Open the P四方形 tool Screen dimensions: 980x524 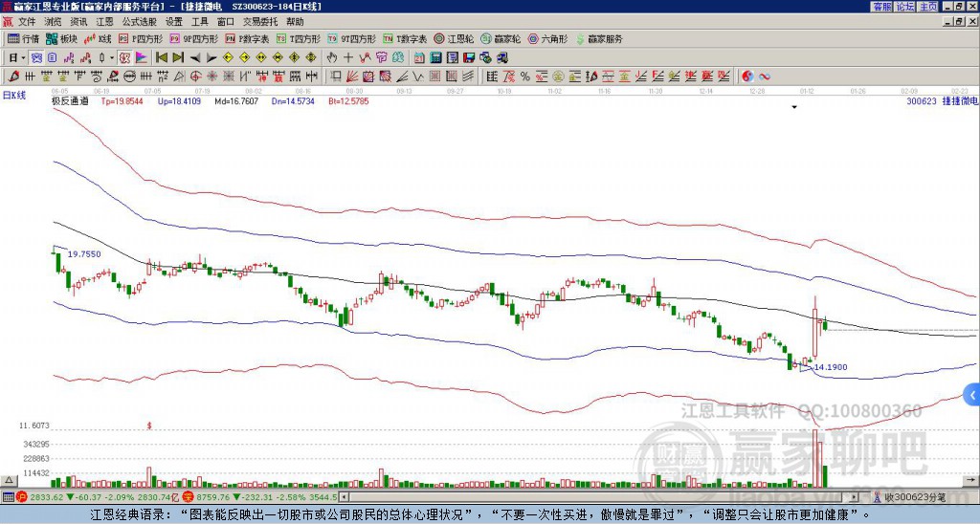click(x=141, y=38)
